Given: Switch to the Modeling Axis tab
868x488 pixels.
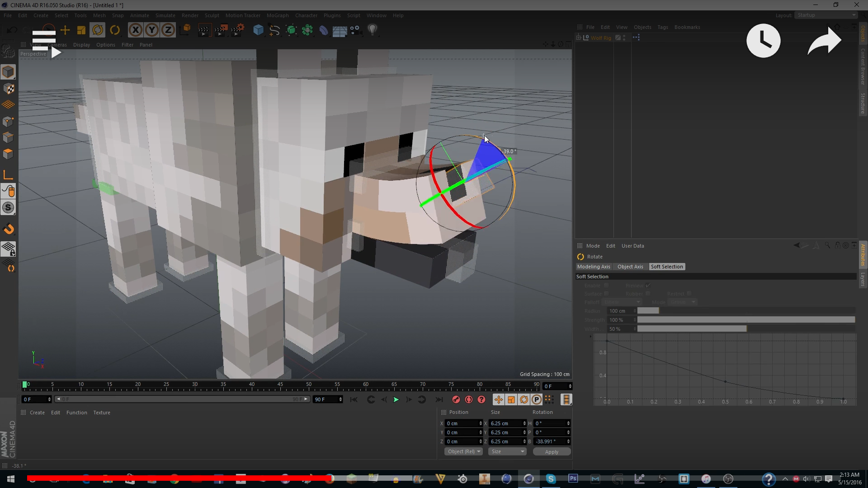Looking at the screenshot, I should point(594,267).
